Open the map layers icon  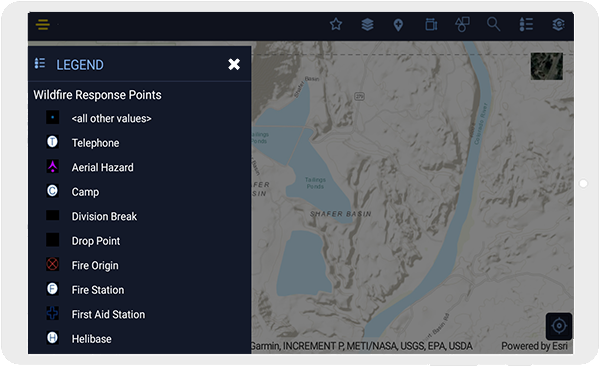coord(367,24)
